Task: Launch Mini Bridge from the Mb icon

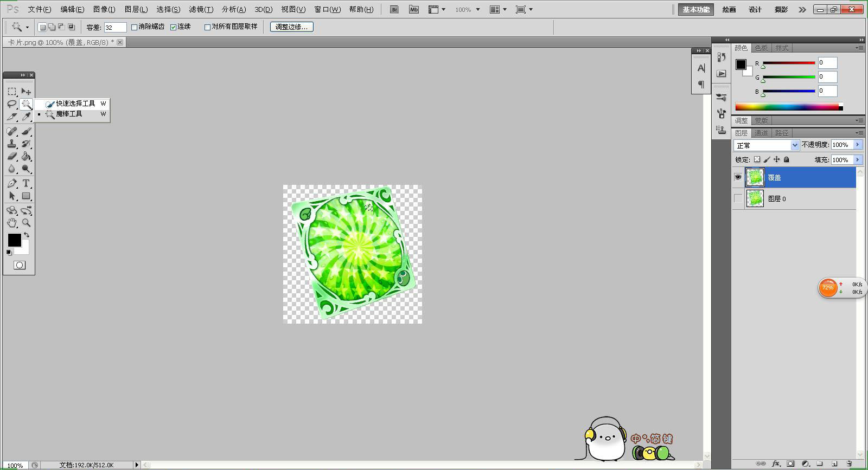Action: coord(414,10)
